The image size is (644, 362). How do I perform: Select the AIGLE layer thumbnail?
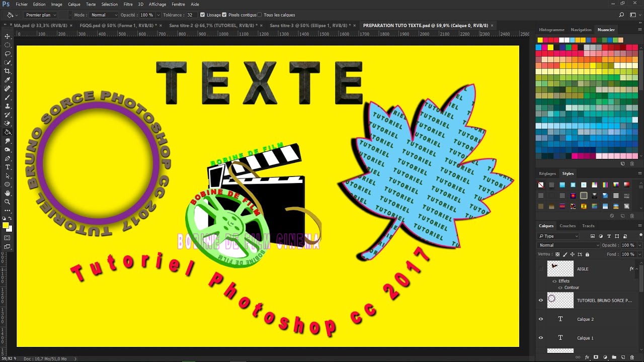click(x=560, y=268)
